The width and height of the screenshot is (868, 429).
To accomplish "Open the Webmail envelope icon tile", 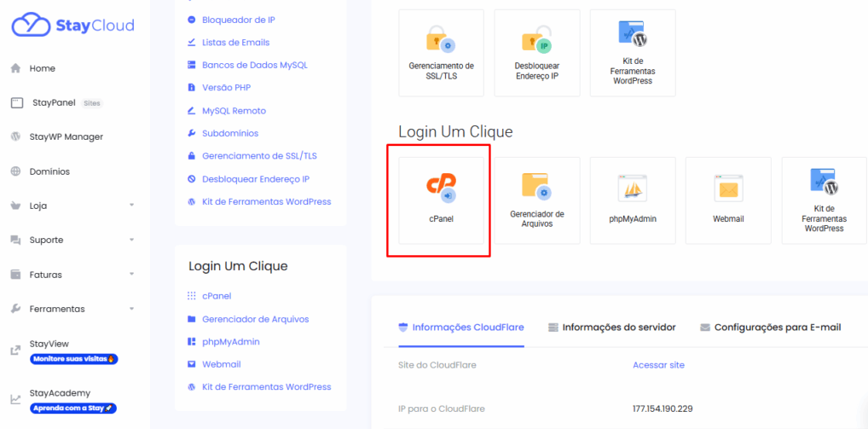I will (728, 200).
